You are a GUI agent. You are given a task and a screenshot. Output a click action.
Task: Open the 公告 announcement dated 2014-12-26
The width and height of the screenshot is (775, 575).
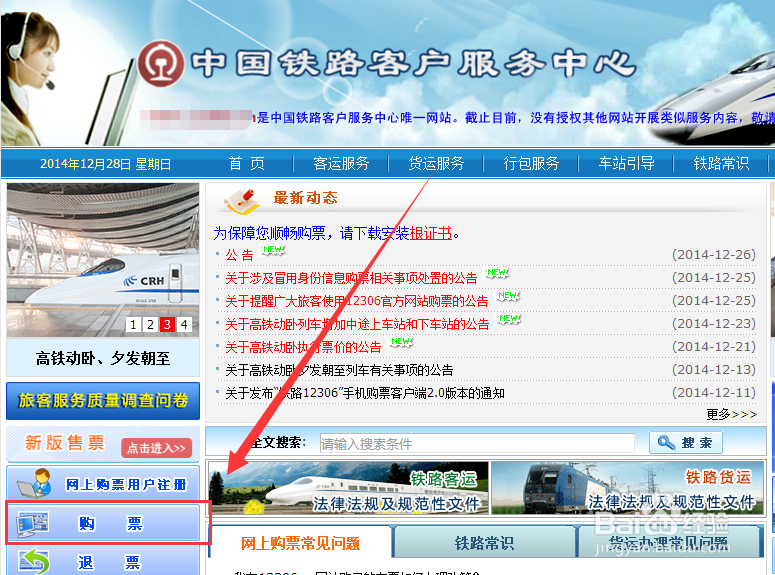pos(239,255)
